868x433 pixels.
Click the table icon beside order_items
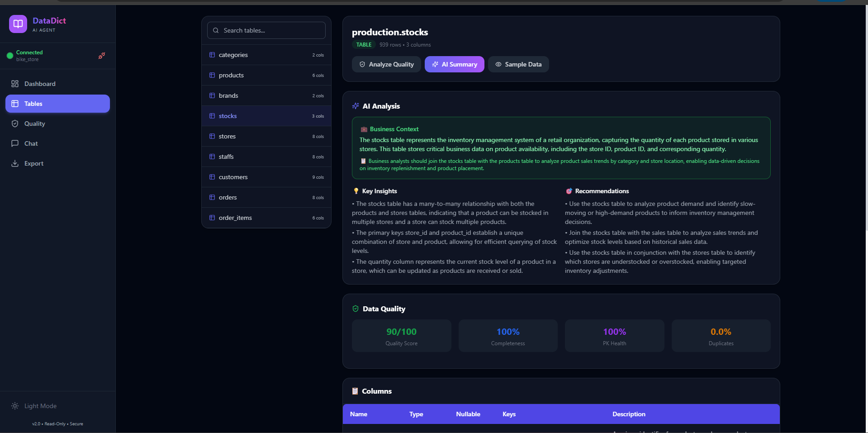(x=212, y=218)
